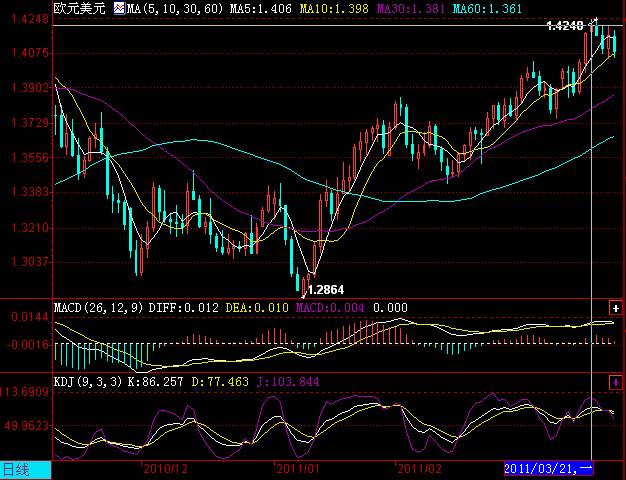Click the MA5:1.406 value label
Image resolution: width=626 pixels, height=480 pixels.
pyautogui.click(x=261, y=8)
